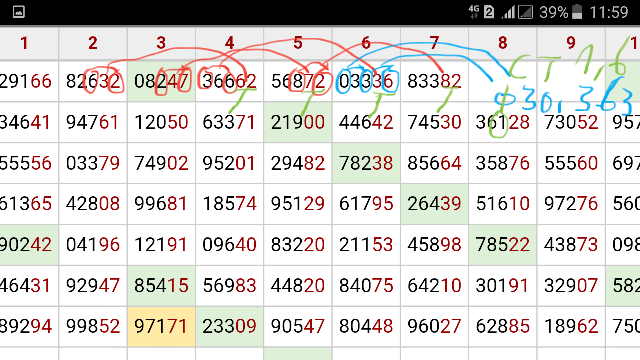Tap the 11:59 clock in status bar
This screenshot has height=360, width=640.
point(609,12)
